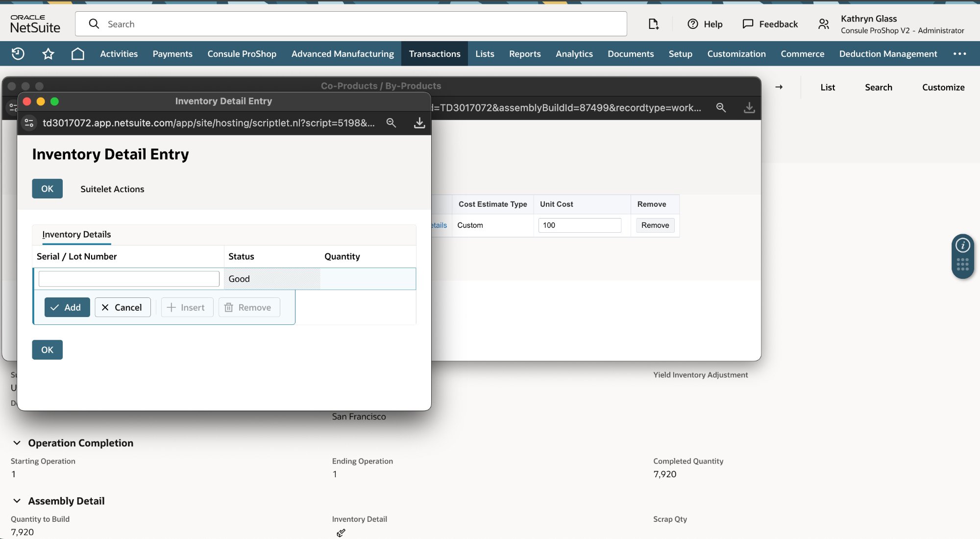Click the Serial / Lot Number input field
Viewport: 980px width, 539px height.
tap(128, 279)
